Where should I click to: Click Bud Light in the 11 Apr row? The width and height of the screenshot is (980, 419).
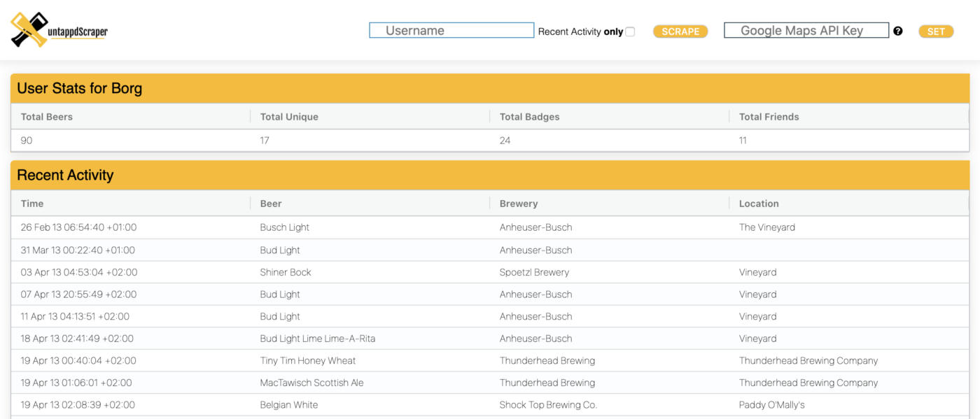[280, 316]
